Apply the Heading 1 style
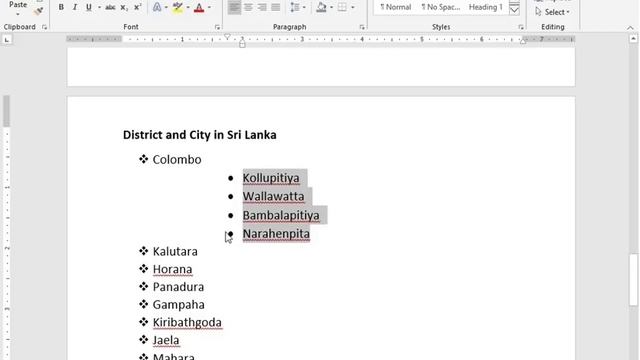640x360 pixels. [x=486, y=7]
